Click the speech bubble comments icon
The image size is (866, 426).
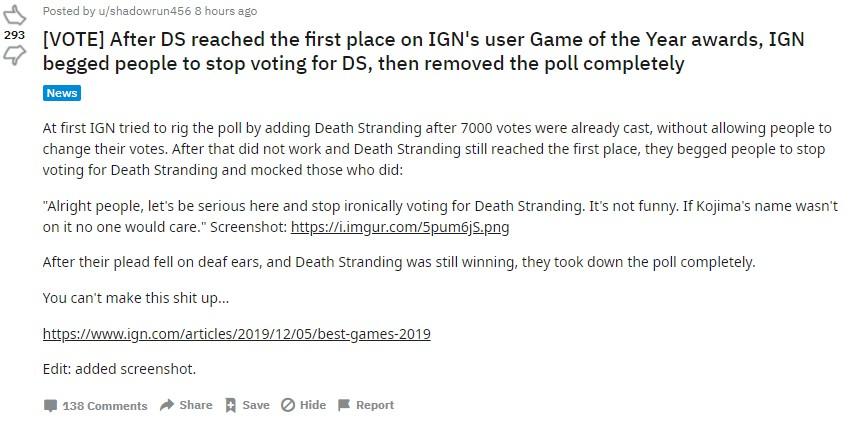pyautogui.click(x=50, y=406)
